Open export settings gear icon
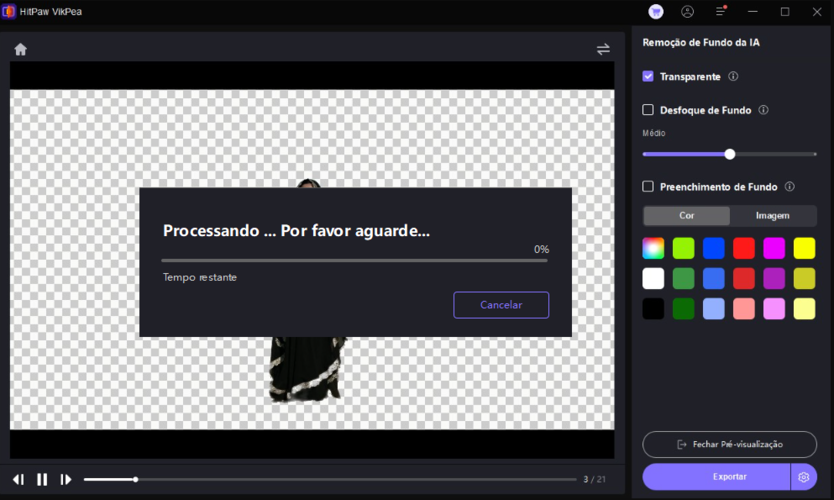This screenshot has width=834, height=500. pyautogui.click(x=804, y=477)
